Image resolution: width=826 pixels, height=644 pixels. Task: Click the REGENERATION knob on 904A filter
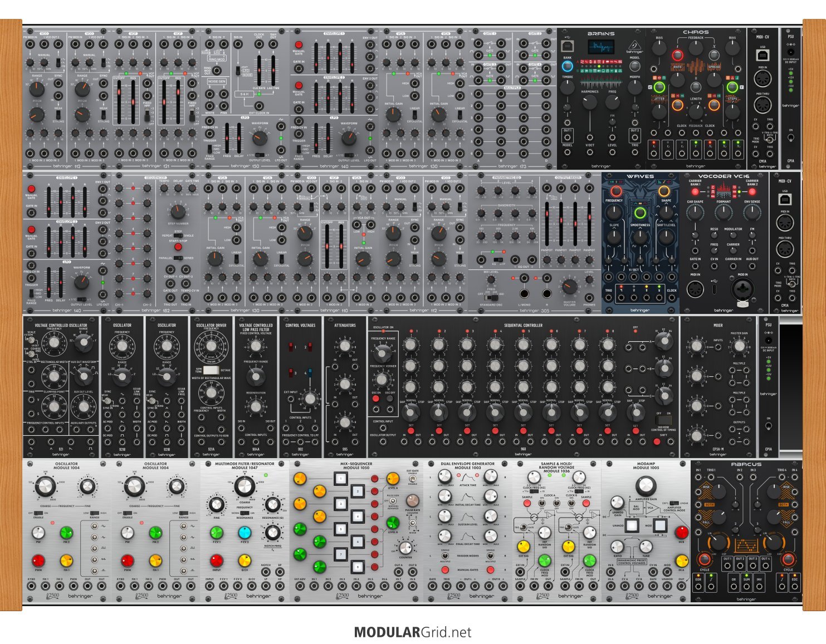point(256,407)
